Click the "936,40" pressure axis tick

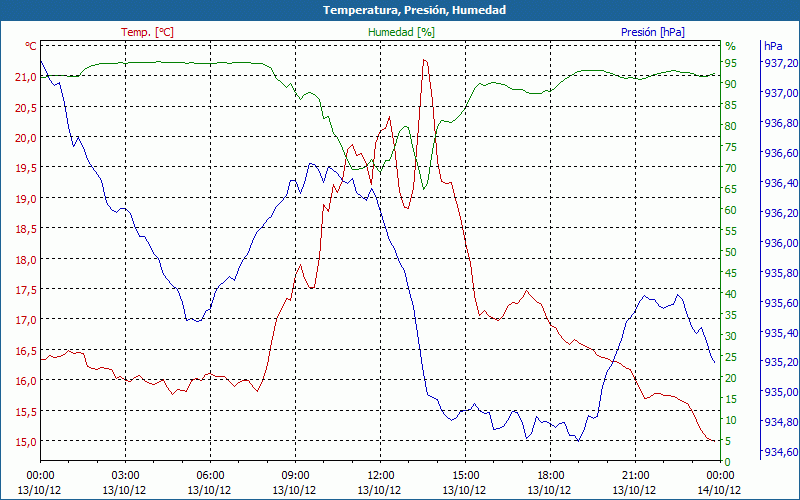click(780, 183)
